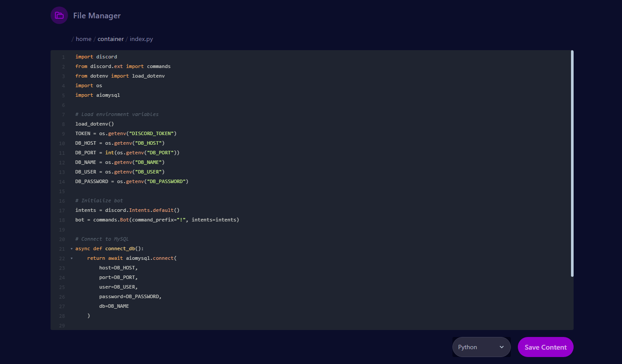
Task: Click the purple File Manager folder icon
Action: coord(59,15)
